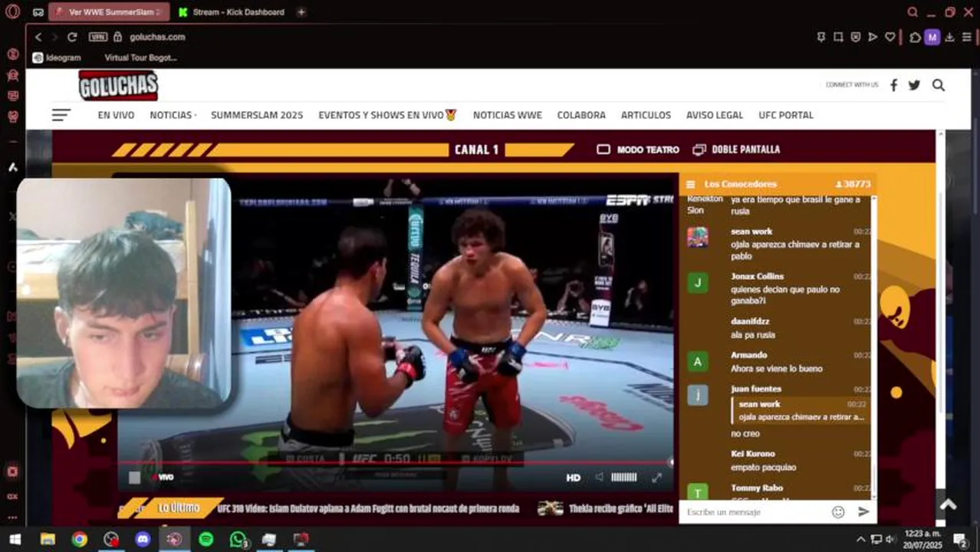980x552 pixels.
Task: Toggle the VPN badge in address bar
Action: (x=97, y=37)
